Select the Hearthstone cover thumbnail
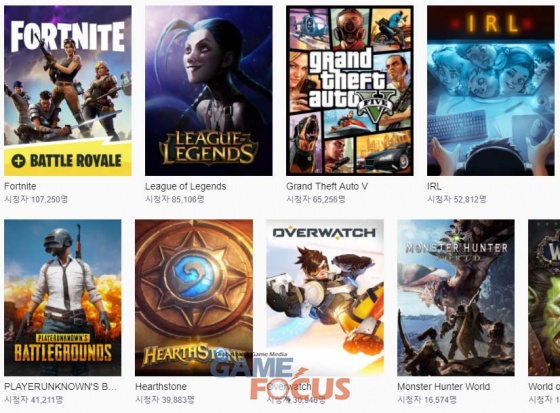560x413 pixels. (x=194, y=298)
